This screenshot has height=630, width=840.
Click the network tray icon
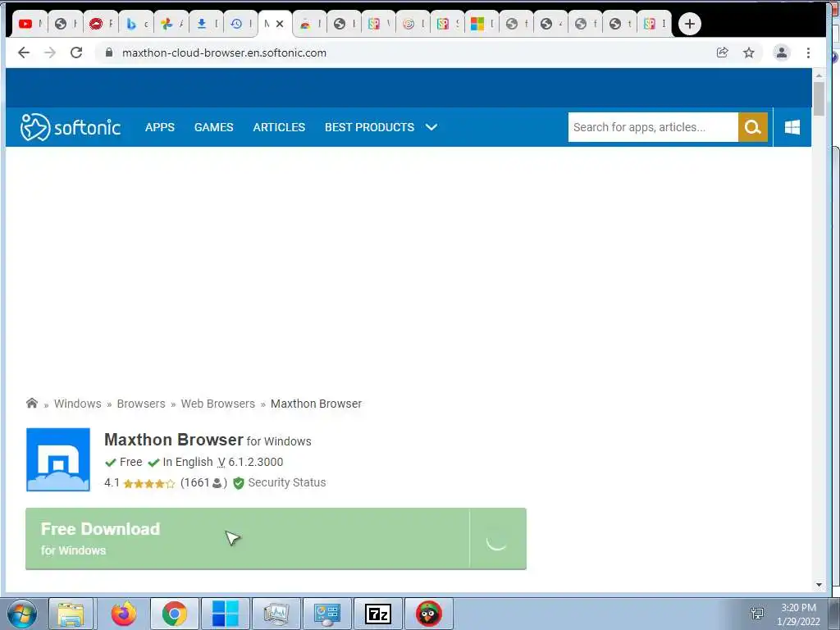(x=757, y=614)
